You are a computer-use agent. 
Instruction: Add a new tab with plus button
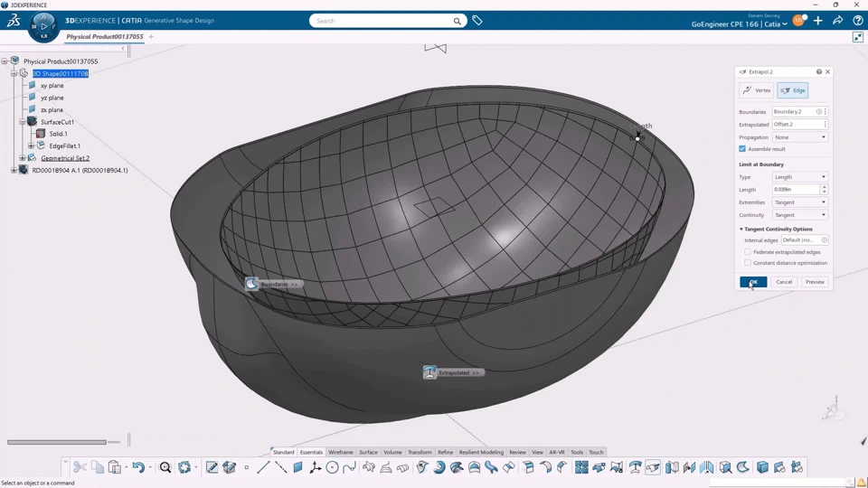coord(151,36)
